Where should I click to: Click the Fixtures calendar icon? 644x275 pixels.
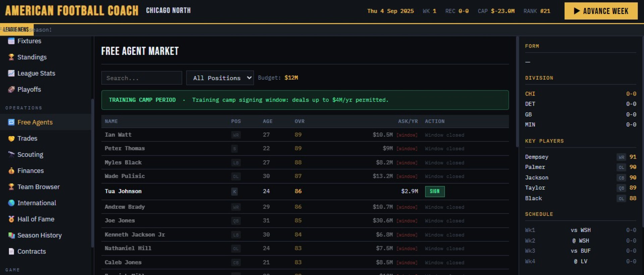(x=11, y=41)
